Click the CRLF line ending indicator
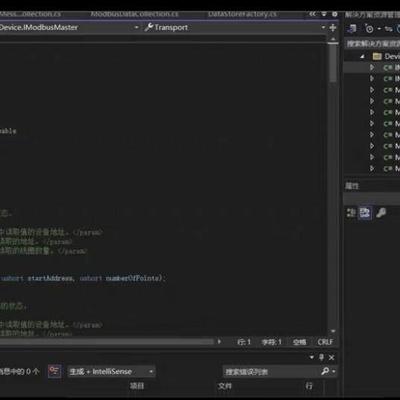 [325, 342]
